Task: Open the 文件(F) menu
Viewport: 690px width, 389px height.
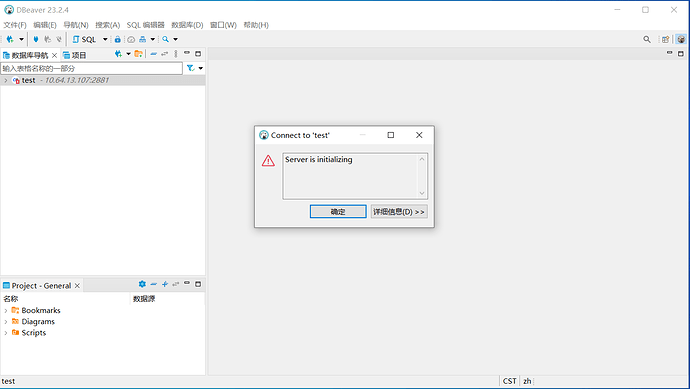Action: (15, 25)
